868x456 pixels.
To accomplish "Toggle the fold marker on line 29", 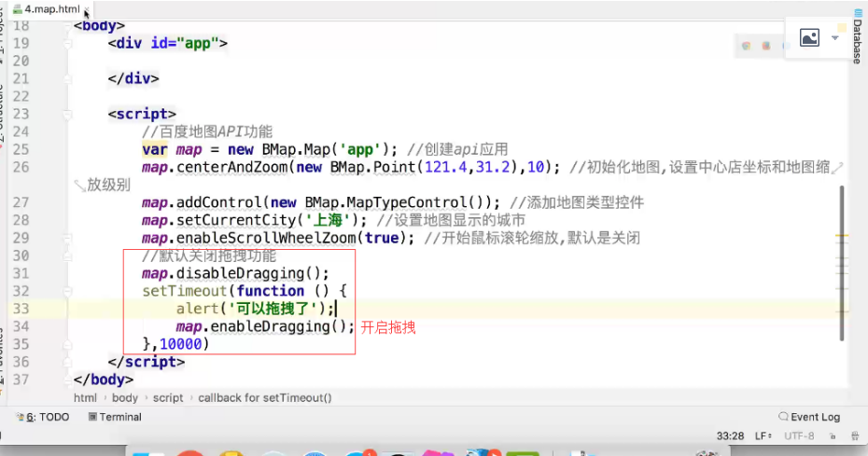I will tap(67, 238).
